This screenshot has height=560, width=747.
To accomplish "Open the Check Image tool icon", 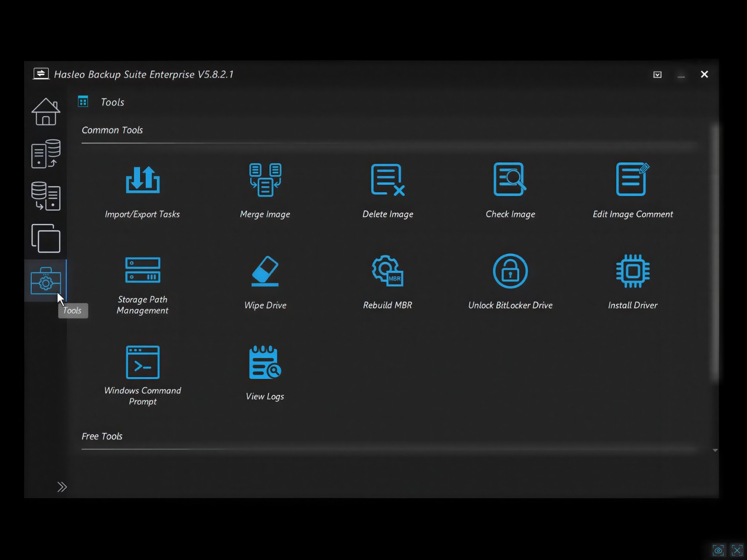I will point(510,179).
